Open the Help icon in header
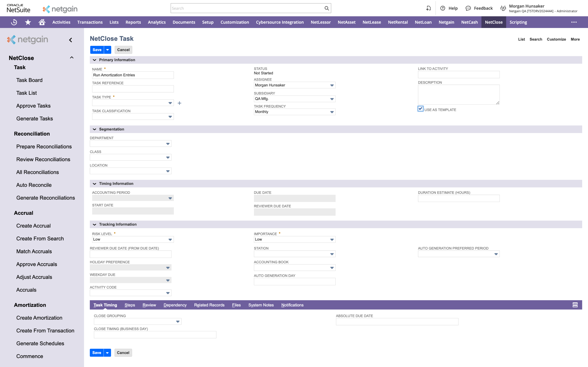Image resolution: width=588 pixels, height=367 pixels. (442, 8)
